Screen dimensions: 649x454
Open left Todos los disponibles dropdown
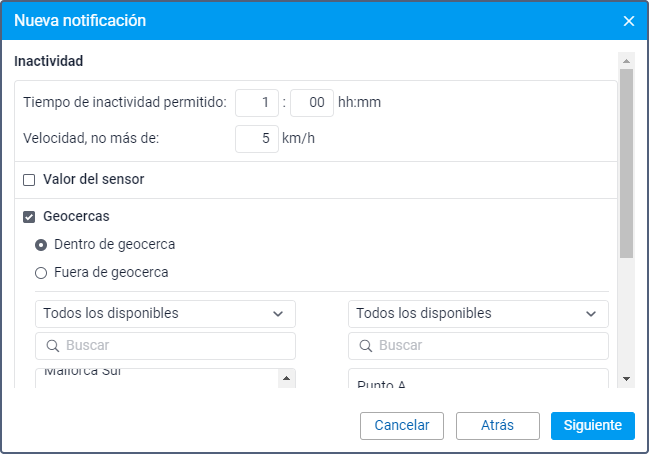coord(165,313)
